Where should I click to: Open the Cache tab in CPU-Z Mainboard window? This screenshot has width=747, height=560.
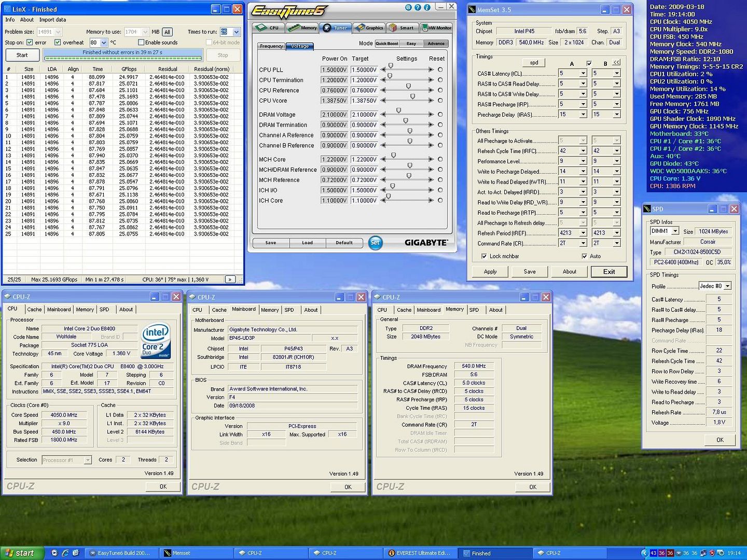(x=219, y=310)
